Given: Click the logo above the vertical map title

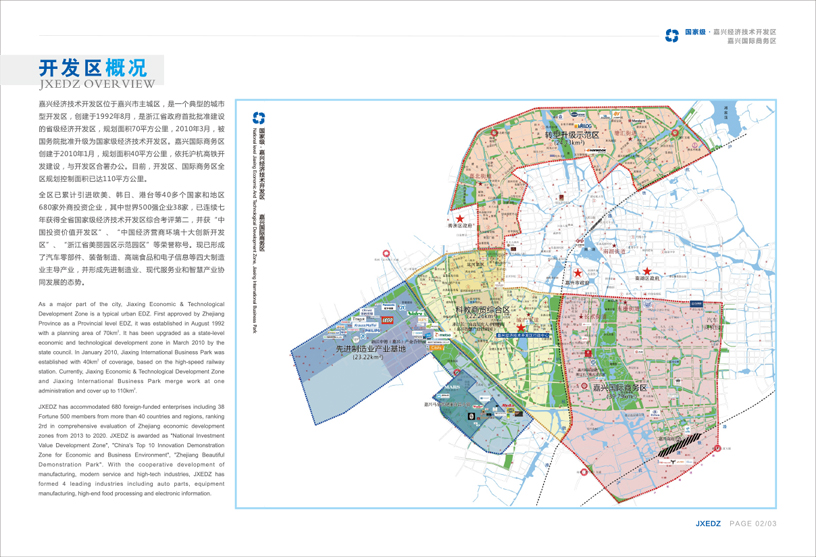Looking at the screenshot, I should (260, 118).
